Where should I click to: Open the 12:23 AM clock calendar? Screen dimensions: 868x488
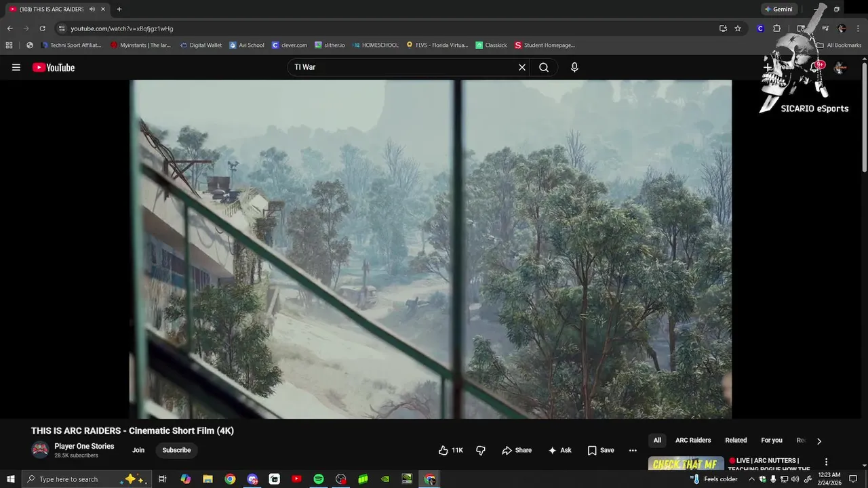(x=831, y=479)
